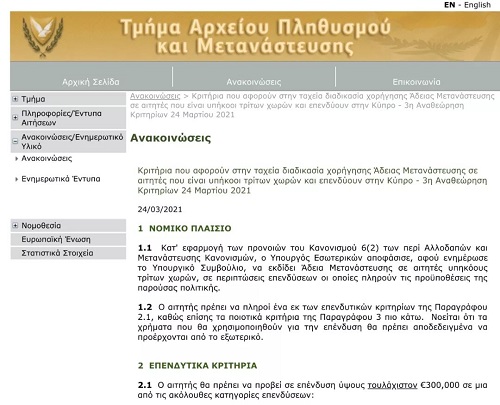This screenshot has height=405, width=500.
Task: Select Ανακοινώσεις sub-item in sidebar
Action: click(x=47, y=158)
